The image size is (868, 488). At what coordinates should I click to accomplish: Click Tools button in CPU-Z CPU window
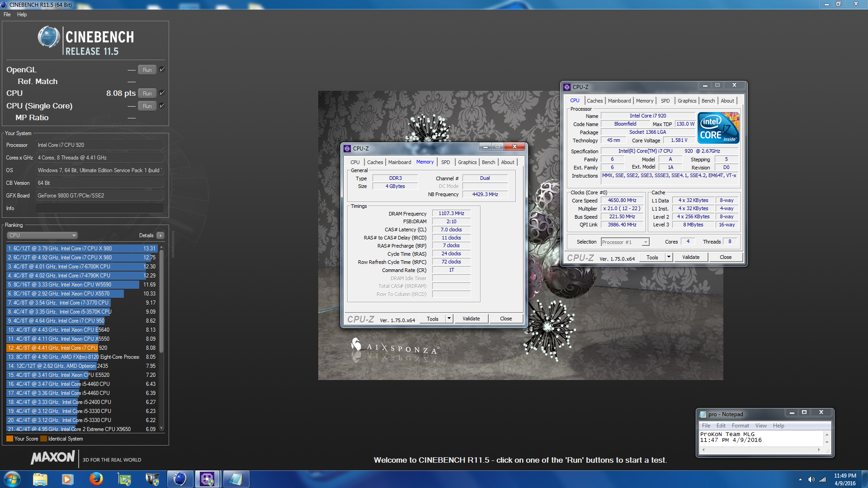click(652, 257)
